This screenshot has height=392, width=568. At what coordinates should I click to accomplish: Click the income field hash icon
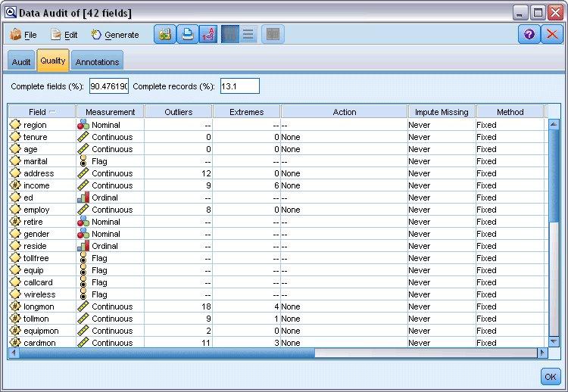point(15,185)
